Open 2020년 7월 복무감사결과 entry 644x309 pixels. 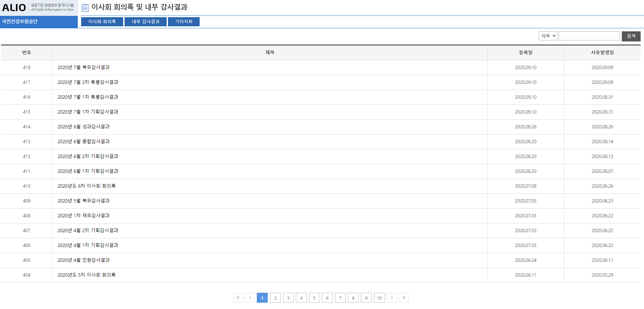tap(83, 67)
